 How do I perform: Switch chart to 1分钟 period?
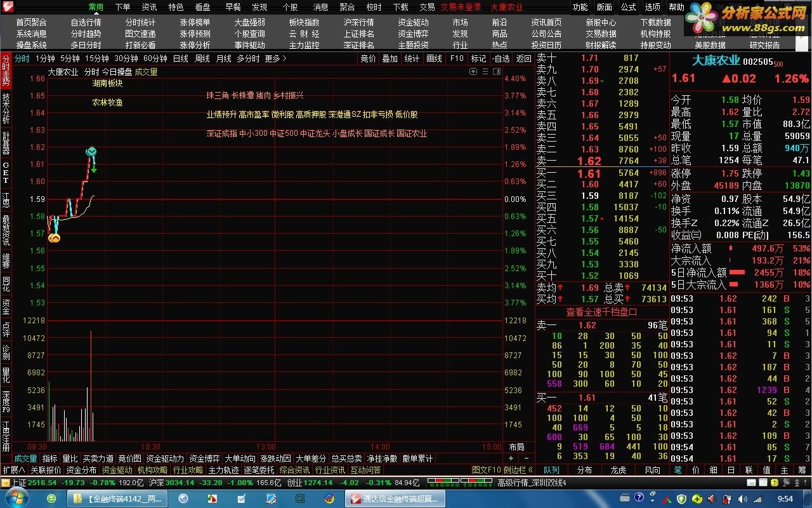45,58
